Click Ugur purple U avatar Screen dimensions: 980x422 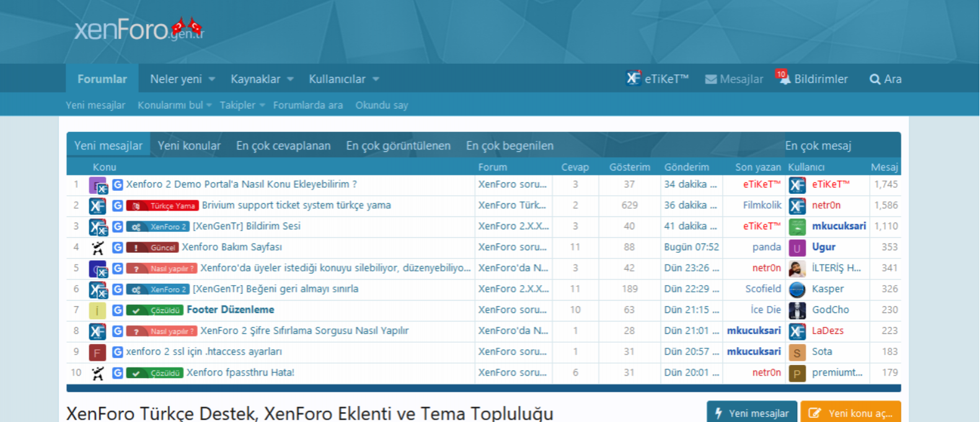click(x=797, y=248)
